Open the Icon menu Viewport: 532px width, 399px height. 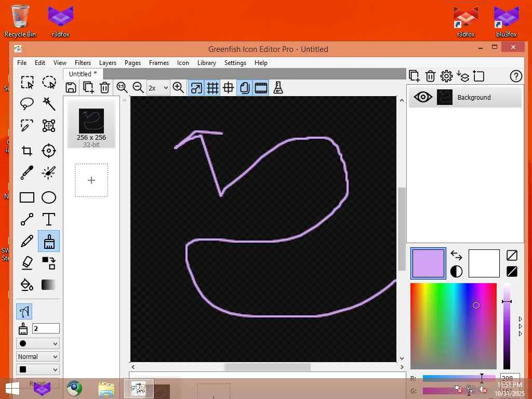(183, 63)
